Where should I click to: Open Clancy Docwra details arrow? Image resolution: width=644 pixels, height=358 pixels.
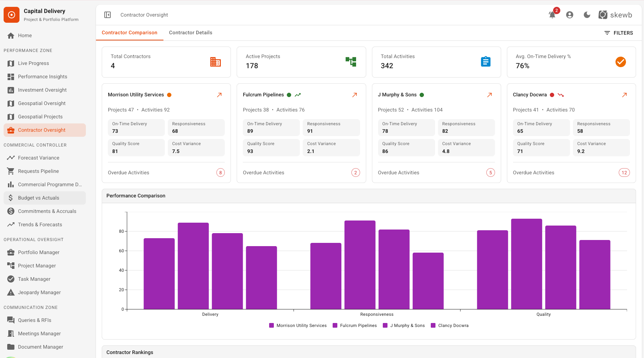[625, 95]
